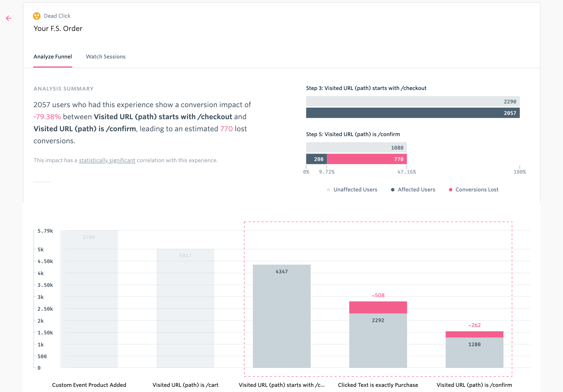Click the pink ~508 lost segment on Purchase bar

tap(378, 307)
